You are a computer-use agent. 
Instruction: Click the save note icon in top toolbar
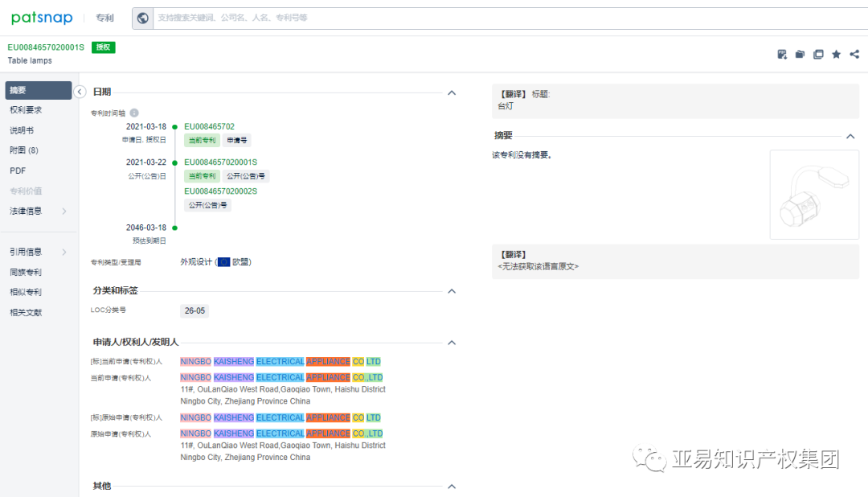(x=782, y=55)
